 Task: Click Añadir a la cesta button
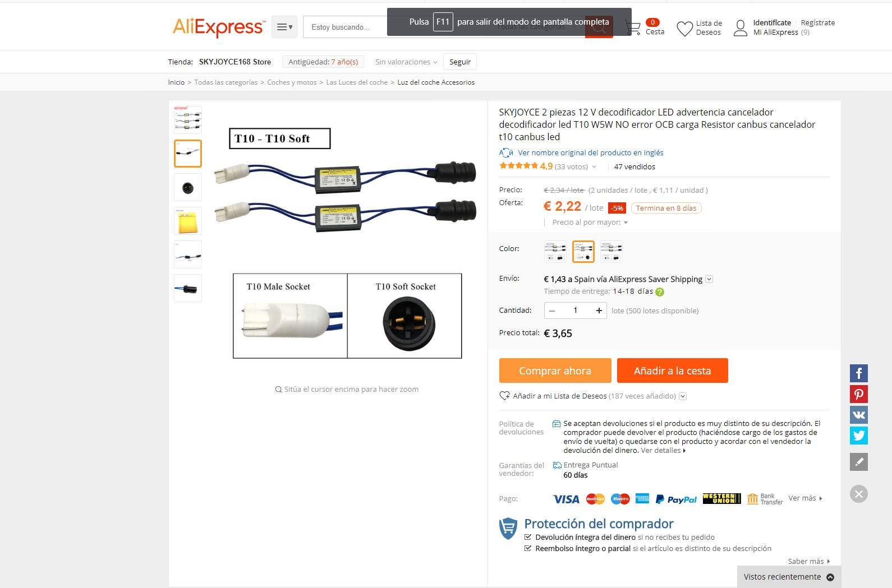(672, 371)
